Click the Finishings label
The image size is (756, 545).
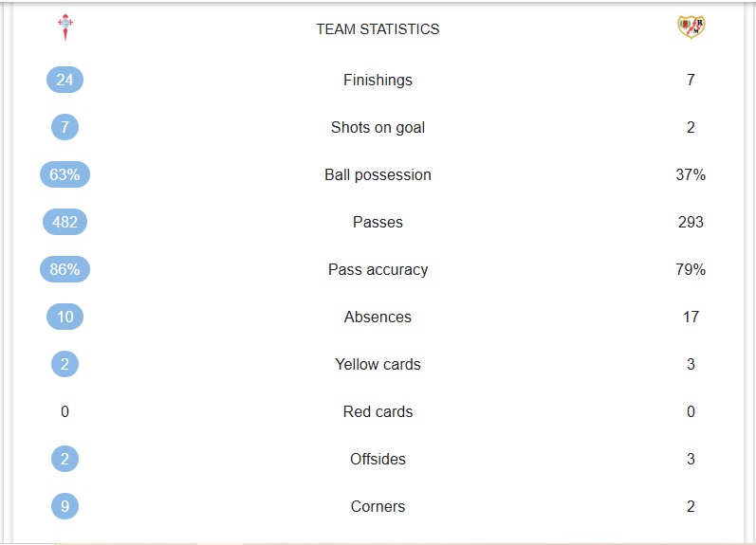click(x=378, y=80)
